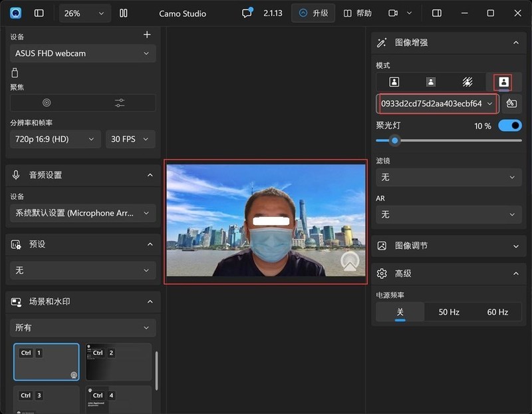Click the plus icon to add device
This screenshot has height=414, width=532.
coord(147,35)
